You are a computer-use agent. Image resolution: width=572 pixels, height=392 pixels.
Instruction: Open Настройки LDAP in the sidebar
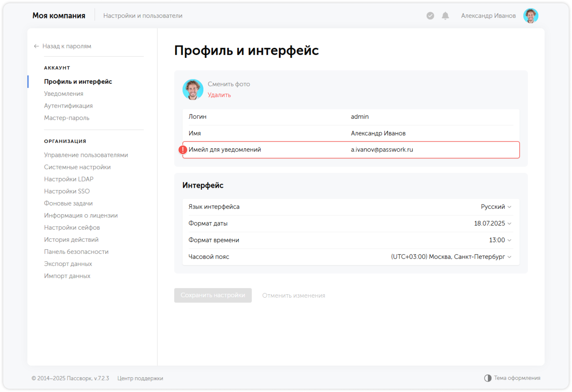pos(69,179)
